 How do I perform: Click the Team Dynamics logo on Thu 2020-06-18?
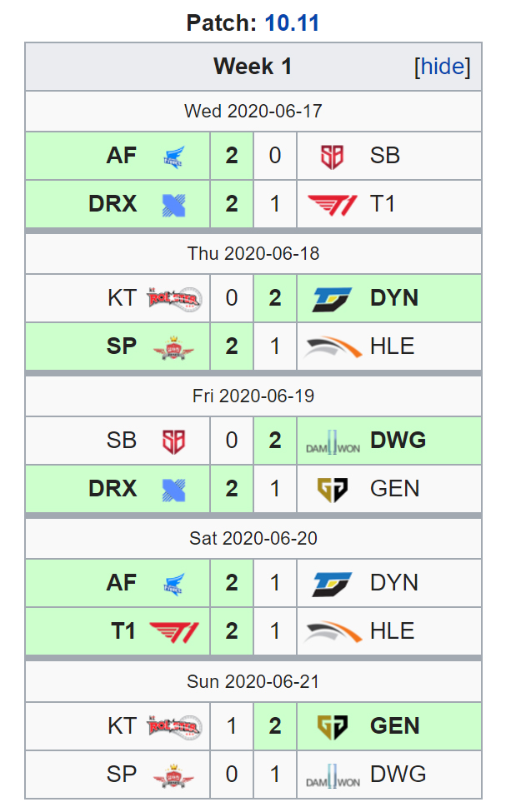click(333, 299)
